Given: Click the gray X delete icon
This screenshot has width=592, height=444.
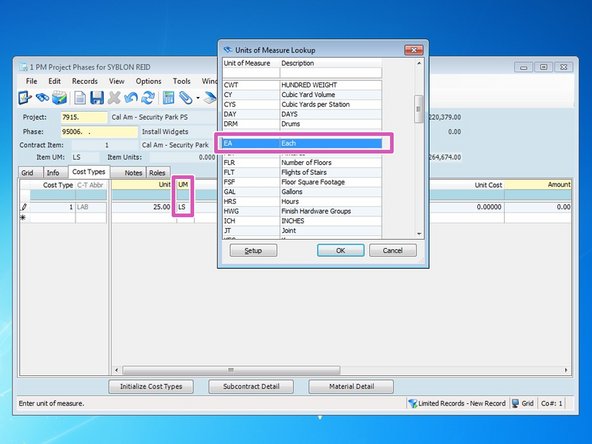Looking at the screenshot, I should click(114, 98).
